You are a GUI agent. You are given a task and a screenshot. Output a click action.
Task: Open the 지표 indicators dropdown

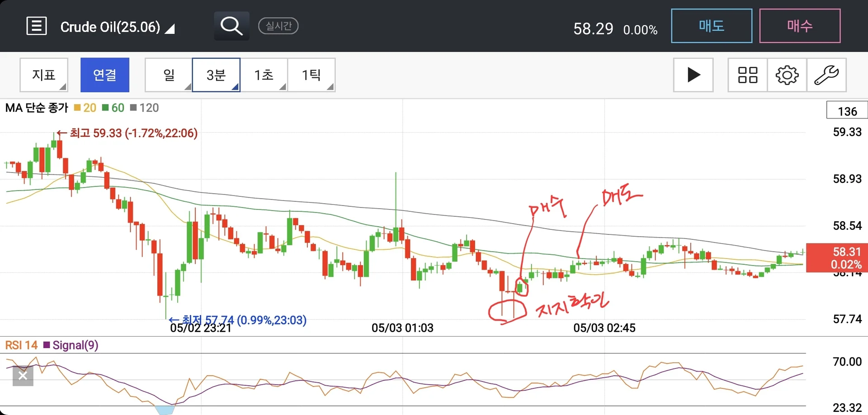click(x=44, y=75)
